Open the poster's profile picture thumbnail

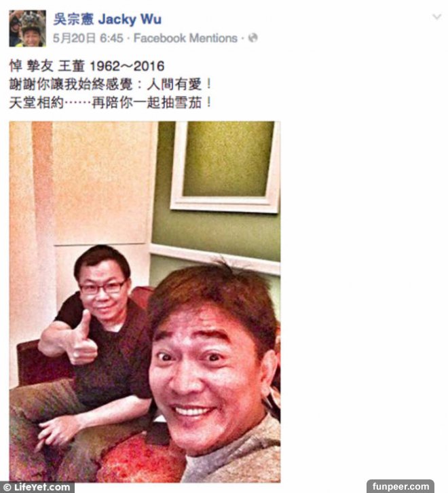27,29
